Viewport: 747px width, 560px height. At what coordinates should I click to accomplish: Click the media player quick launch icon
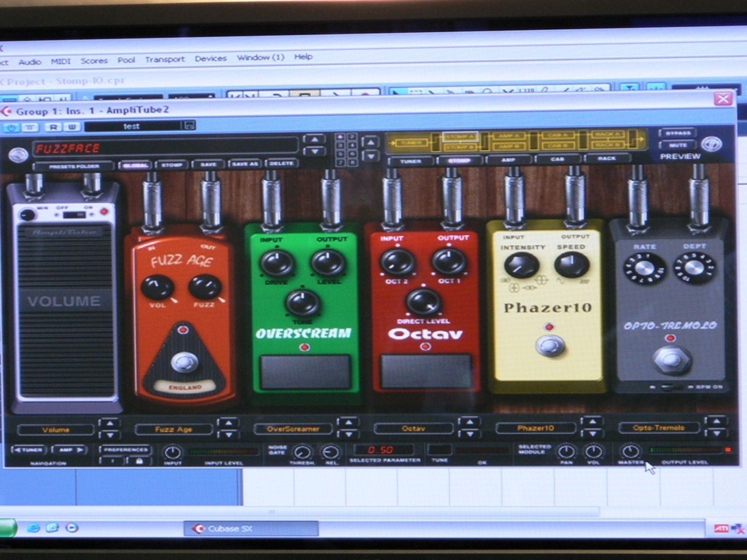coord(72,528)
